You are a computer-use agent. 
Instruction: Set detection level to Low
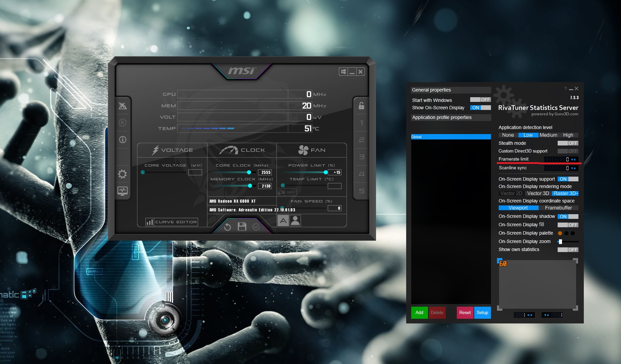point(528,135)
